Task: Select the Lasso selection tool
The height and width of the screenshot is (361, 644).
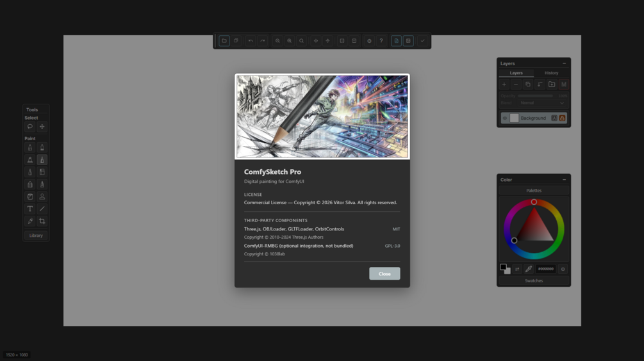Action: click(30, 127)
